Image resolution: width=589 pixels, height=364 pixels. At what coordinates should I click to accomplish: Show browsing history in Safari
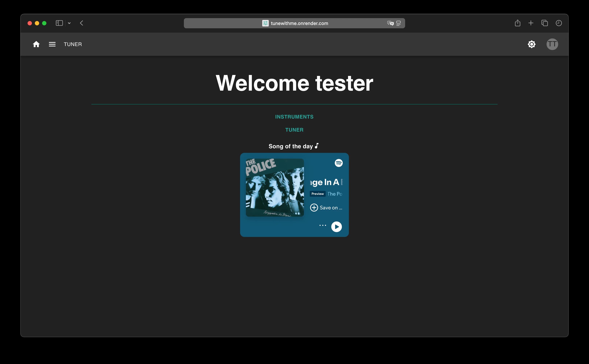coord(558,23)
